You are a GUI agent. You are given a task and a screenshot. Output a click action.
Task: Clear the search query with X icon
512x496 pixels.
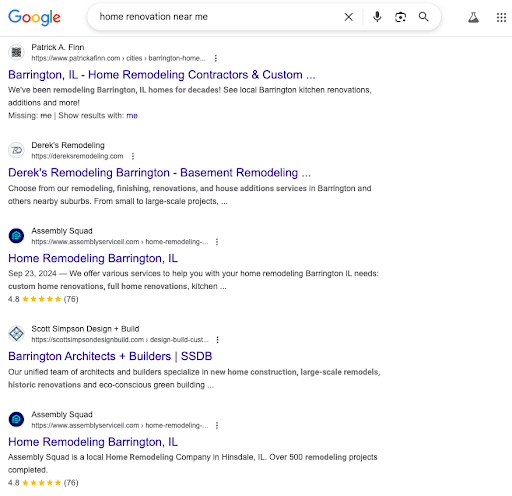pyautogui.click(x=348, y=17)
